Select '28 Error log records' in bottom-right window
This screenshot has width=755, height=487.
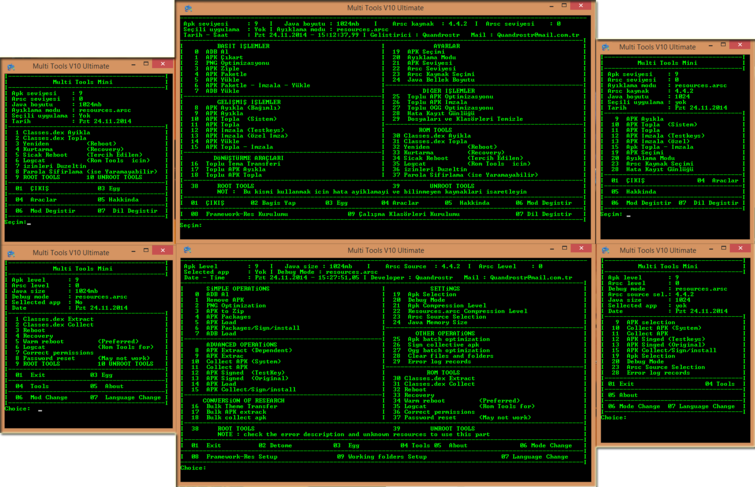(651, 373)
